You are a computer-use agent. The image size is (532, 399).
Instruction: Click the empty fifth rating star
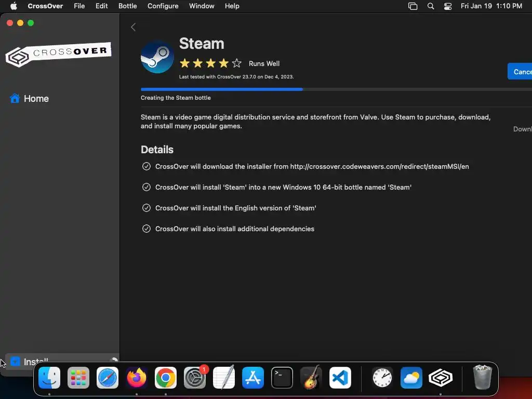[x=236, y=63]
